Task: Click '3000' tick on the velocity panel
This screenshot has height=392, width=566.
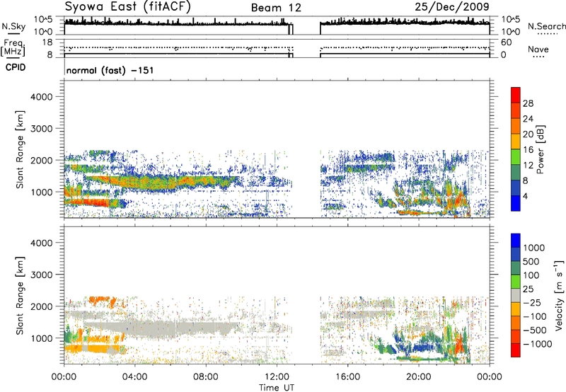Action: (42, 275)
